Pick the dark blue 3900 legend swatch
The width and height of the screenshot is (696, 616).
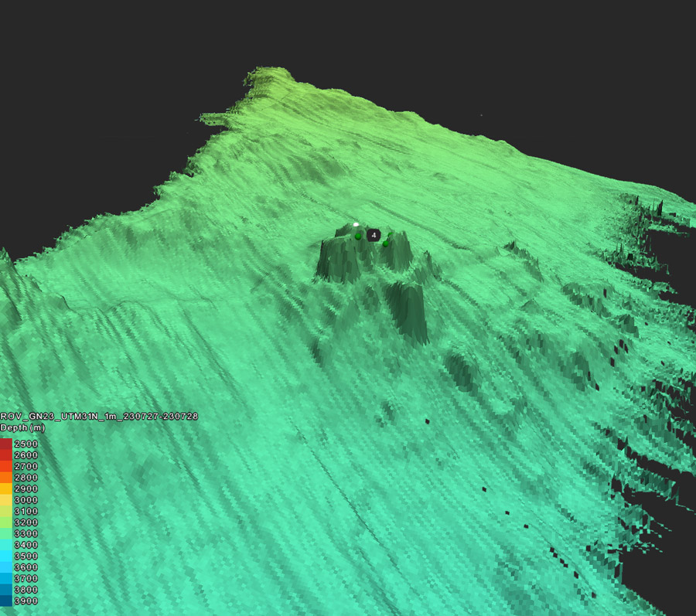6,601
